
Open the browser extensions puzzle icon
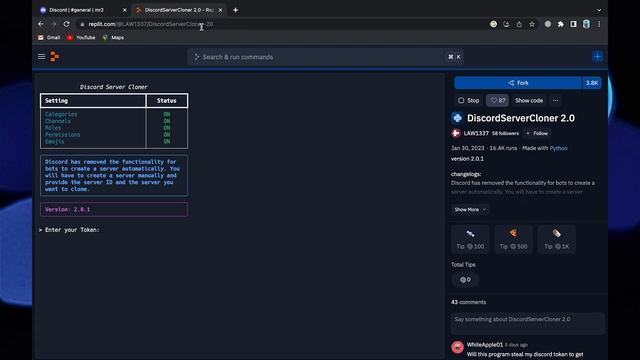pos(561,24)
